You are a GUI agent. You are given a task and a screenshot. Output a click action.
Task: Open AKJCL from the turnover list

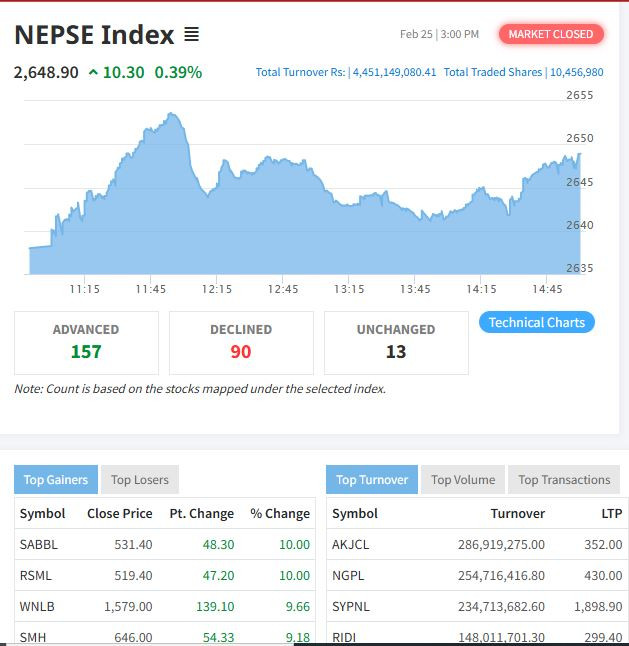[350, 545]
